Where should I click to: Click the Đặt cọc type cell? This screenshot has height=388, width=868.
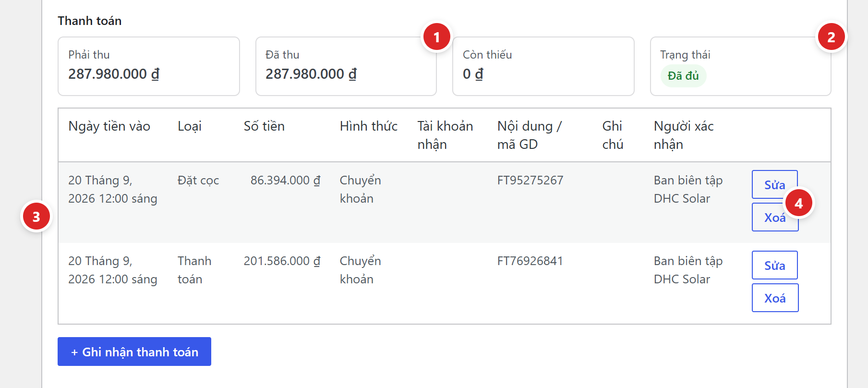click(x=198, y=180)
